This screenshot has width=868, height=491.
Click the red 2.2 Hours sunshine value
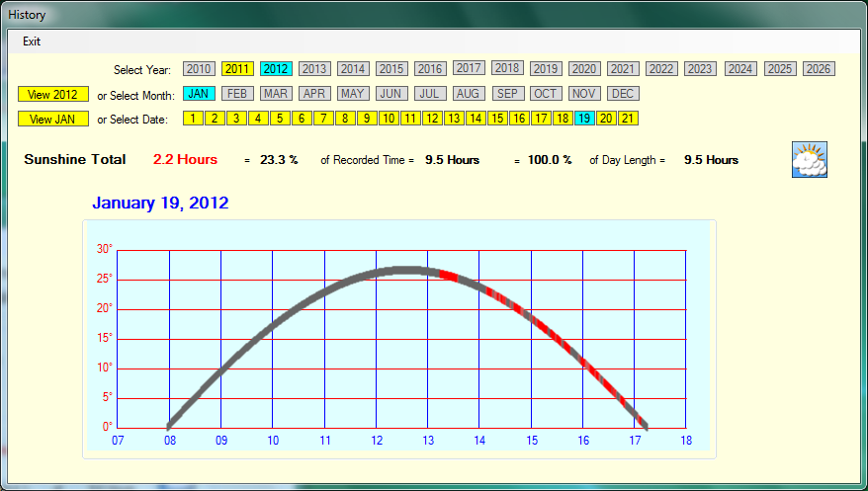[x=186, y=160]
